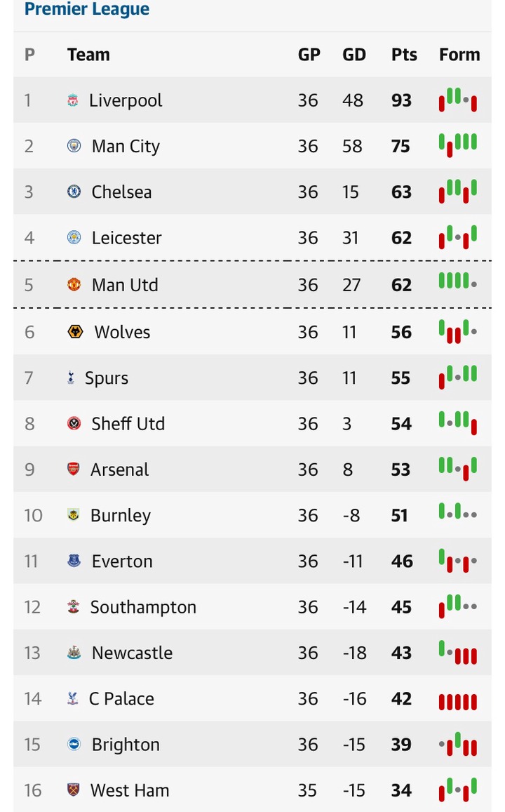Screen dimensions: 505x812
Task: Select the Chelsea badge icon
Action: pyautogui.click(x=74, y=192)
